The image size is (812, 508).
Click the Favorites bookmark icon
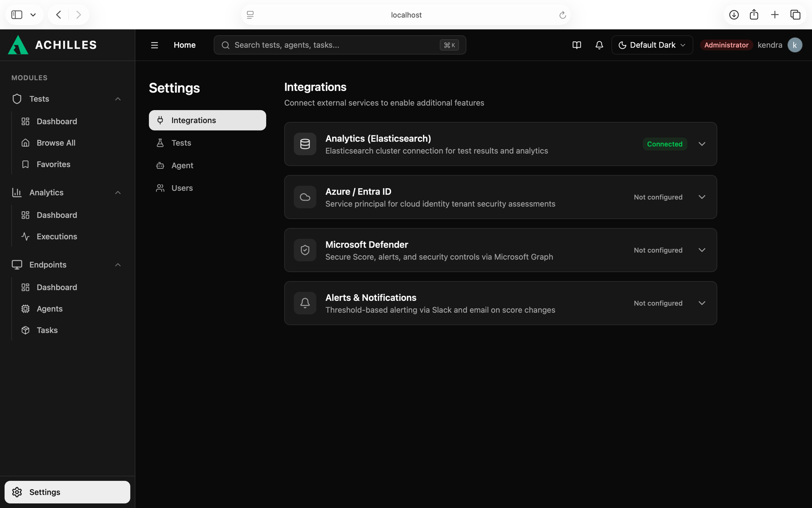[x=25, y=164]
